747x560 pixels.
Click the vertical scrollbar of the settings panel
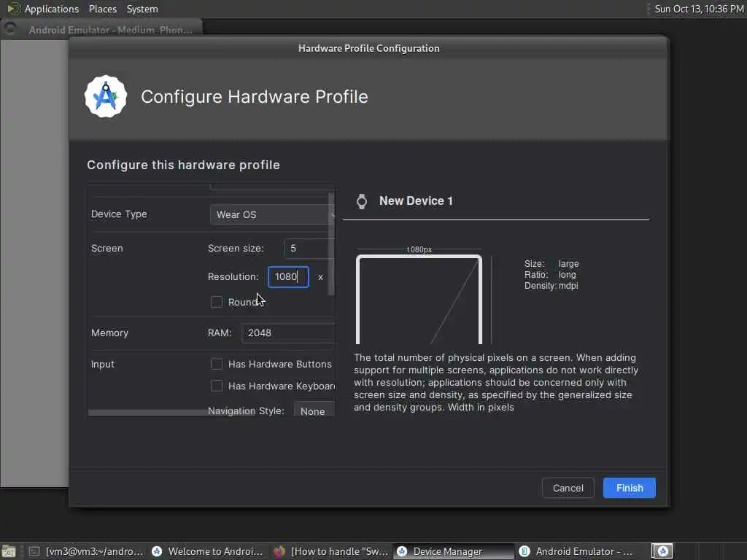[x=332, y=245]
